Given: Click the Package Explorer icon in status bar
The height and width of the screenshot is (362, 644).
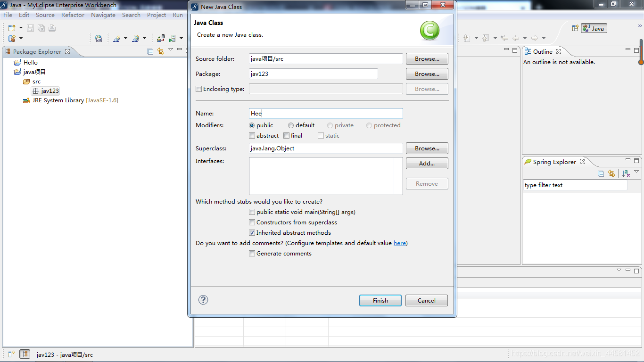Looking at the screenshot, I should [25, 354].
